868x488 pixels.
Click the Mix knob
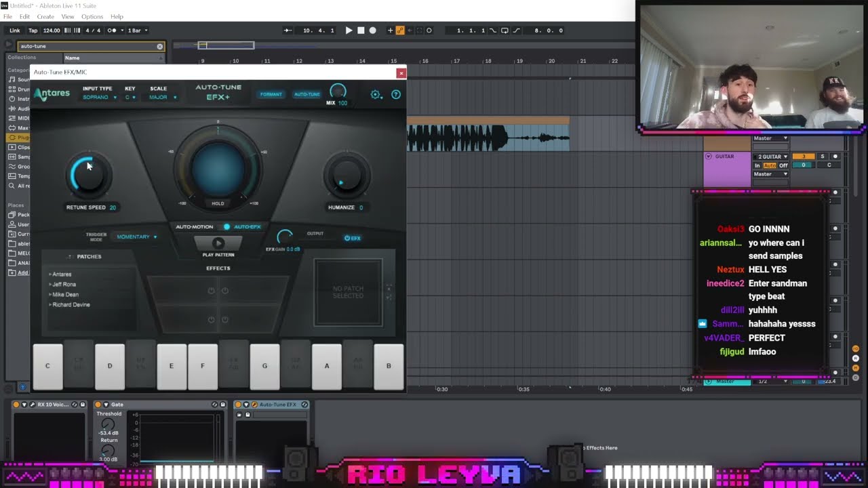(338, 91)
